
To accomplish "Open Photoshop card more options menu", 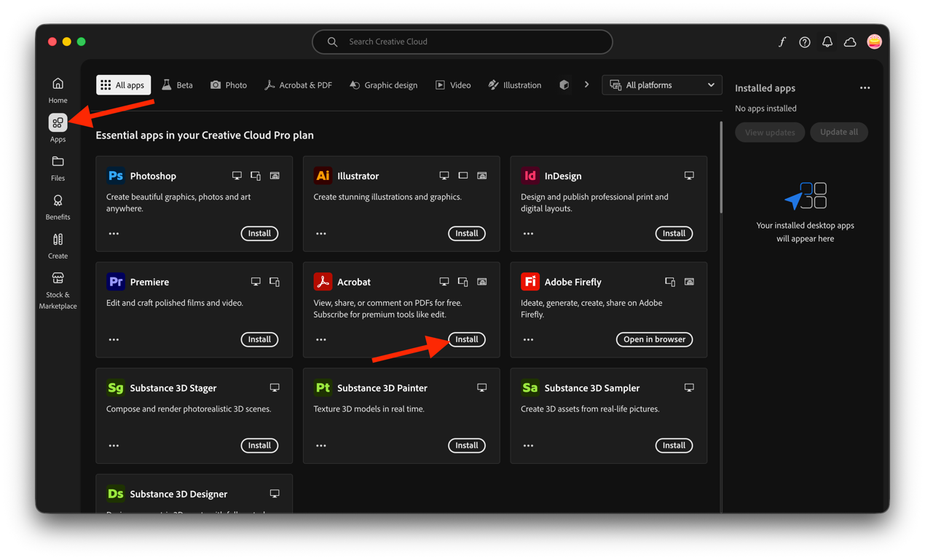I will pos(114,234).
